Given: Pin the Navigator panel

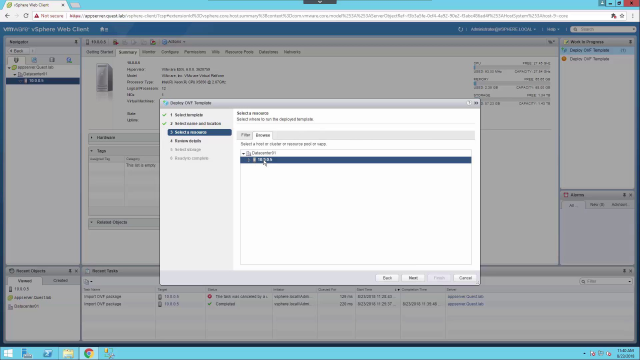Looking at the screenshot, I should [76, 42].
